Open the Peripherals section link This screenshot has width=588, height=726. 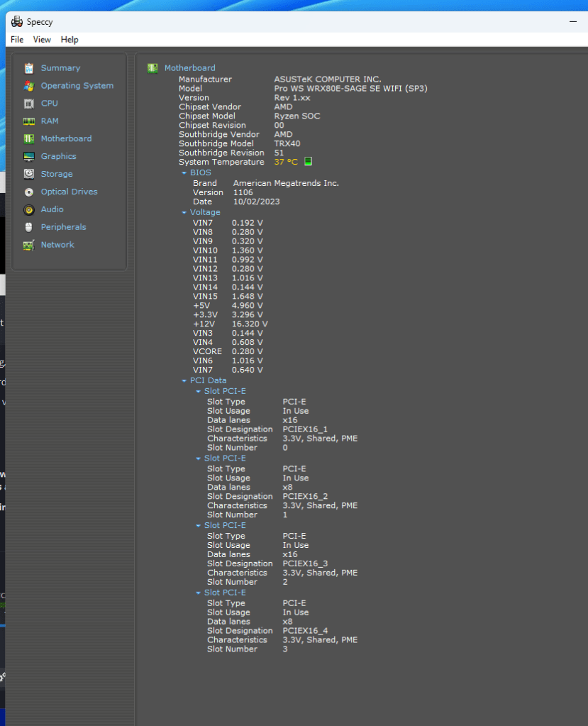(63, 227)
